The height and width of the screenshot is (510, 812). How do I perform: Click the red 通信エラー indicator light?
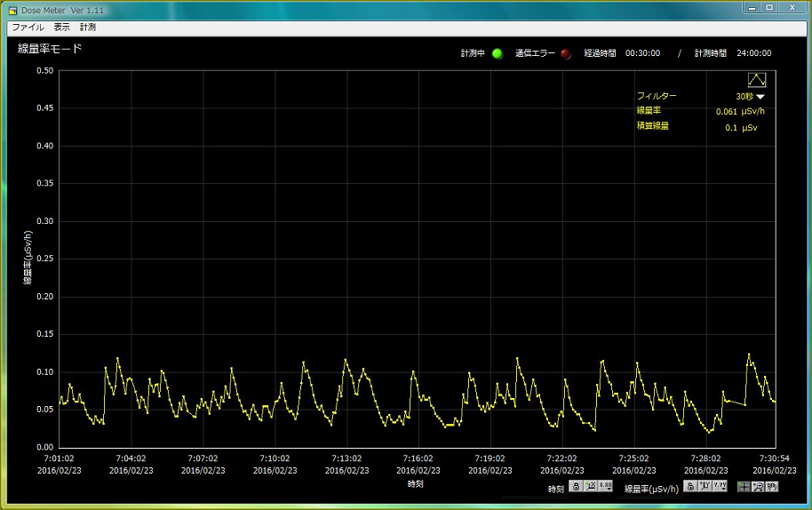click(565, 53)
